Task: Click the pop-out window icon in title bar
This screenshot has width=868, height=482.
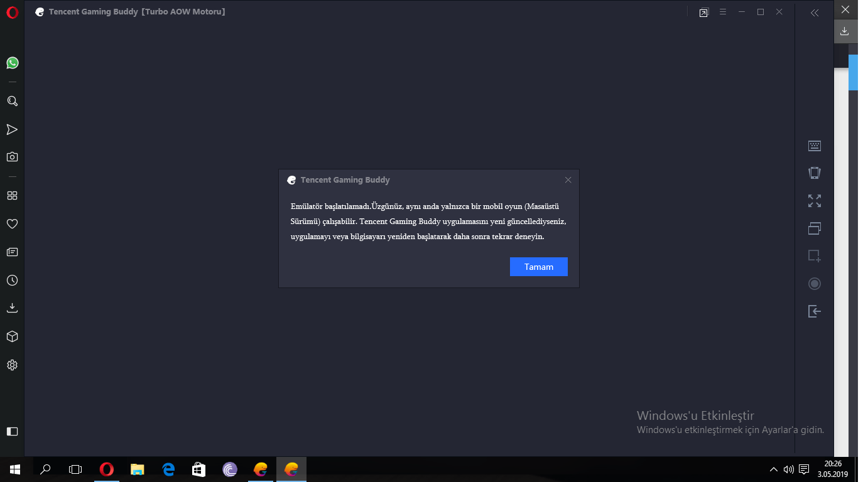Action: (x=704, y=13)
